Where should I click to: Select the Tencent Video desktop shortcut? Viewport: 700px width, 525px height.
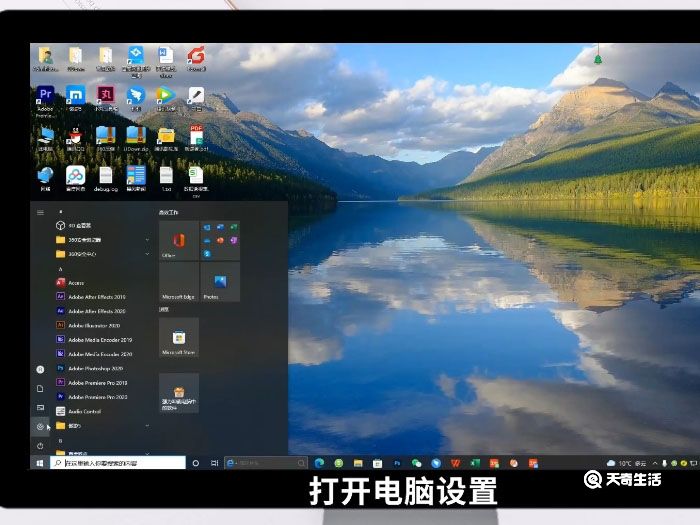pyautogui.click(x=166, y=98)
